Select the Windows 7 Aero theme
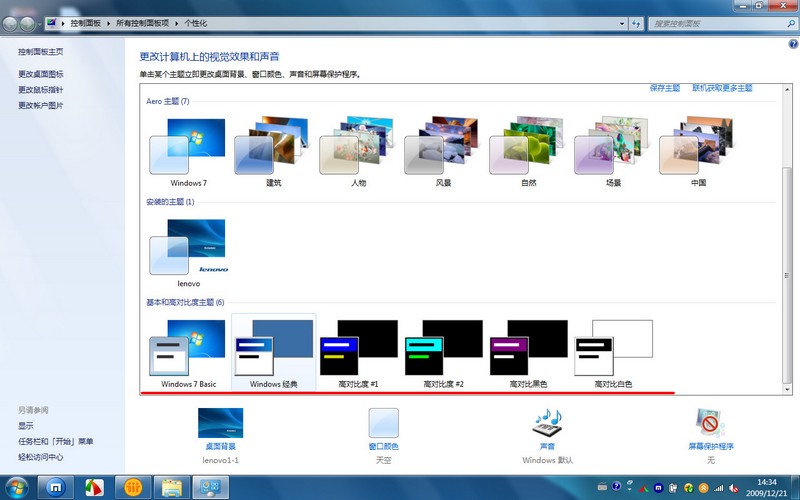The image size is (800, 500). pos(188,152)
